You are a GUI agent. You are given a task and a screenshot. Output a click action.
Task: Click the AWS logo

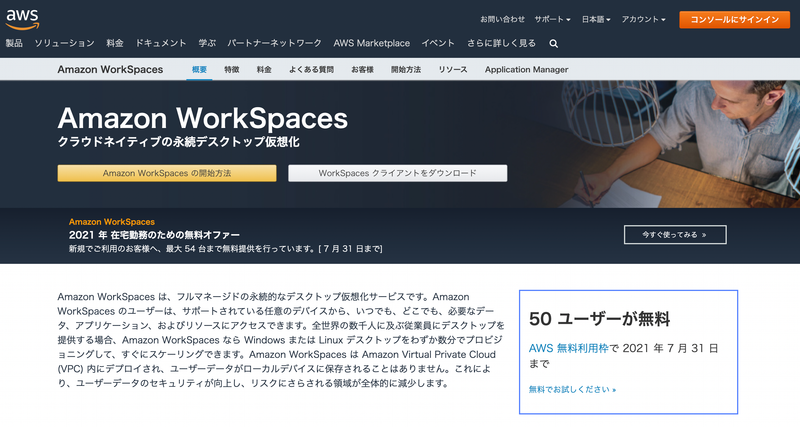22,19
